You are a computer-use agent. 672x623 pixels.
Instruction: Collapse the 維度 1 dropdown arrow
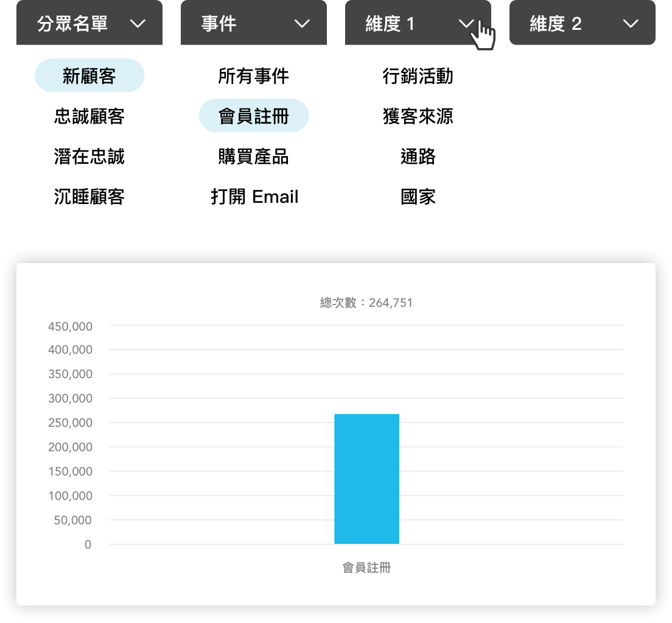(x=466, y=24)
